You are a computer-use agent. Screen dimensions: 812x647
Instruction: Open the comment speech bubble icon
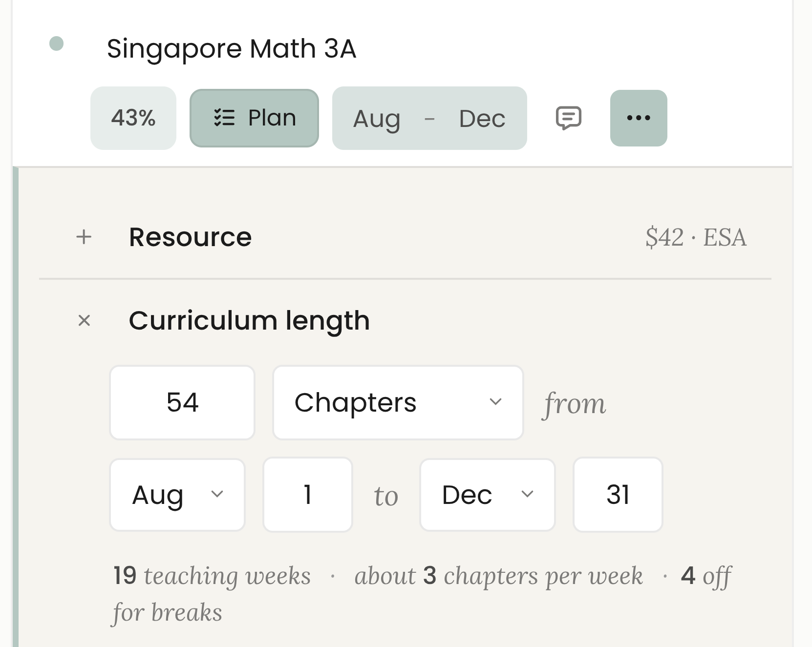point(569,118)
